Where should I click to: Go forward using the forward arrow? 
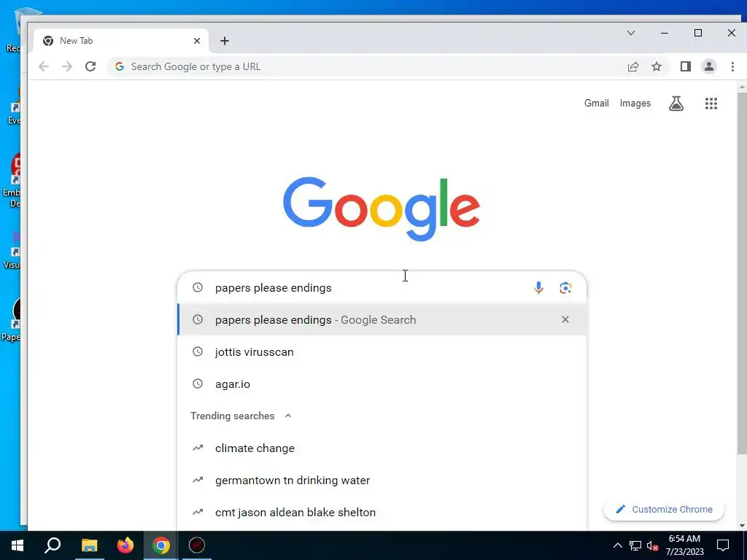point(67,66)
